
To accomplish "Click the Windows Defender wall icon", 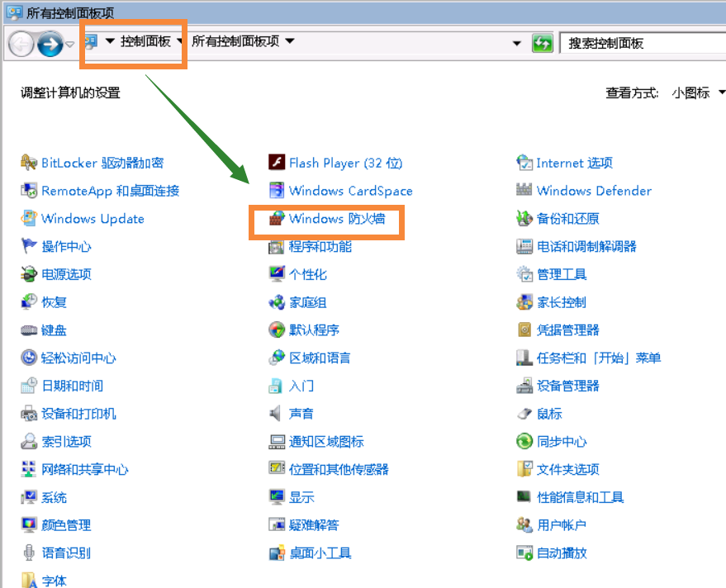I will click(x=524, y=190).
